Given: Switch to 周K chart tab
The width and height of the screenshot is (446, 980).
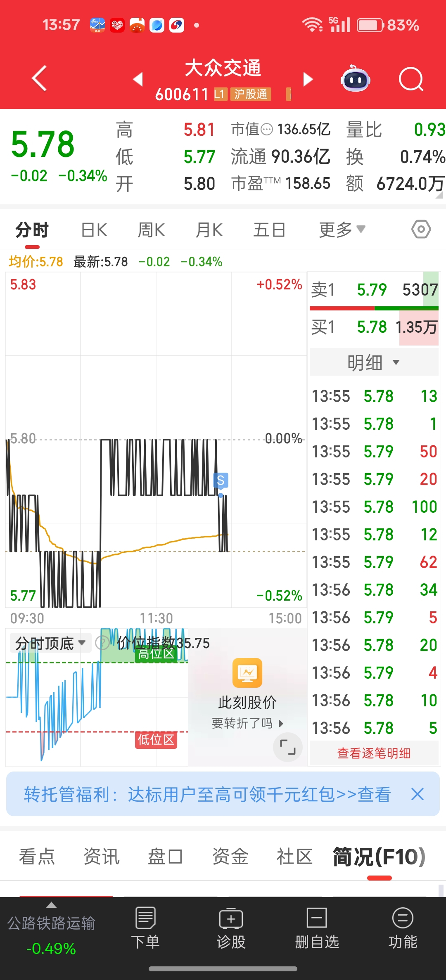Looking at the screenshot, I should [151, 230].
